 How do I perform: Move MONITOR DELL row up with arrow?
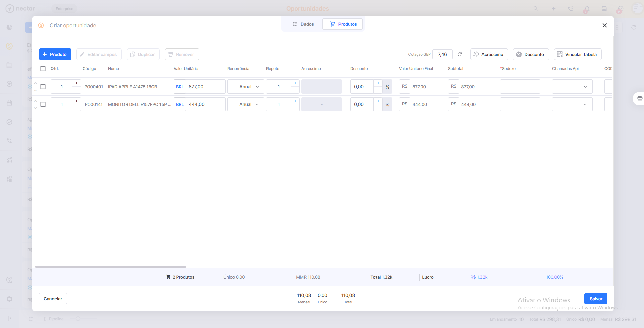click(35, 101)
